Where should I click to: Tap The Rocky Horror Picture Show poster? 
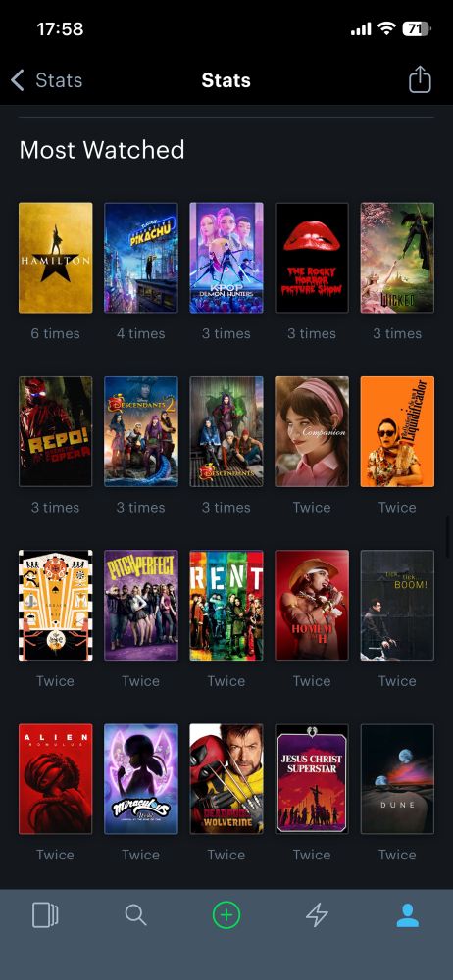[x=312, y=258]
